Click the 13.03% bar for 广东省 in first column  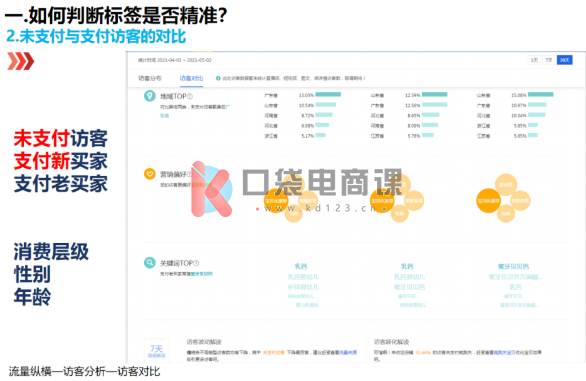(x=328, y=95)
